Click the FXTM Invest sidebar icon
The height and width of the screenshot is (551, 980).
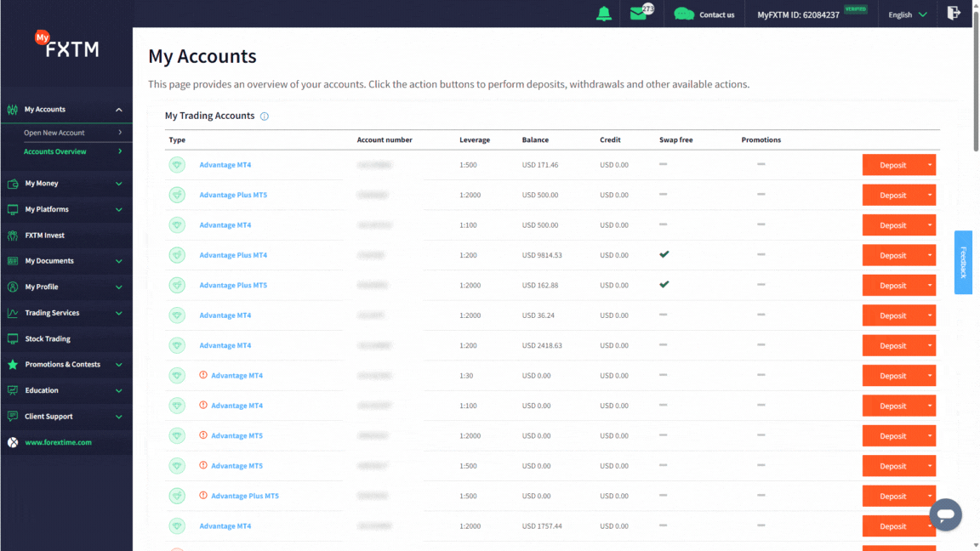click(13, 236)
